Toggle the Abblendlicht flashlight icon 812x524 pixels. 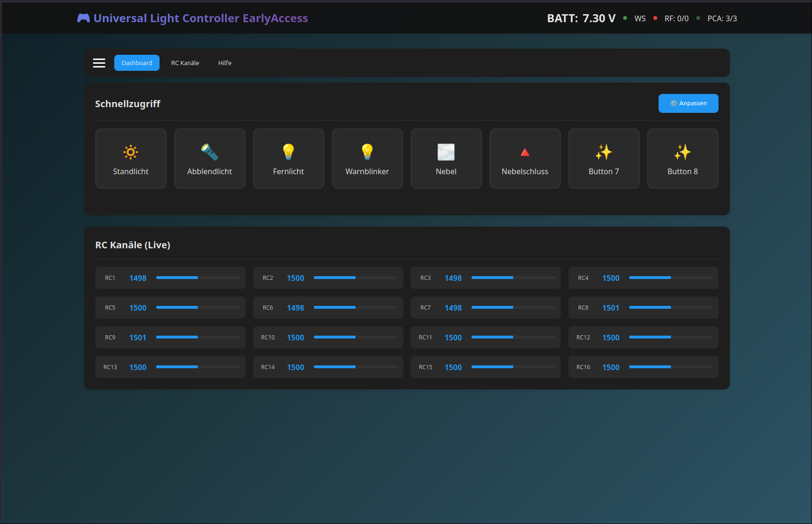click(210, 152)
